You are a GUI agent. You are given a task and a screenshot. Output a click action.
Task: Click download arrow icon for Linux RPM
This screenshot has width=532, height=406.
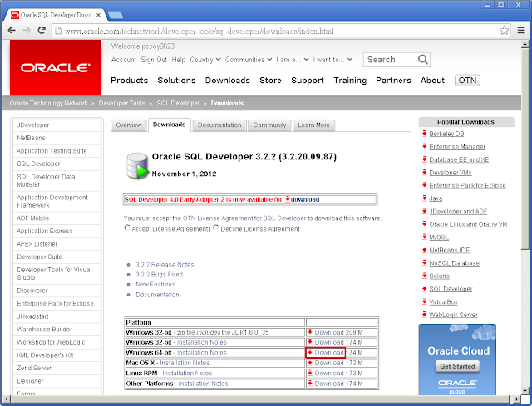pyautogui.click(x=310, y=373)
